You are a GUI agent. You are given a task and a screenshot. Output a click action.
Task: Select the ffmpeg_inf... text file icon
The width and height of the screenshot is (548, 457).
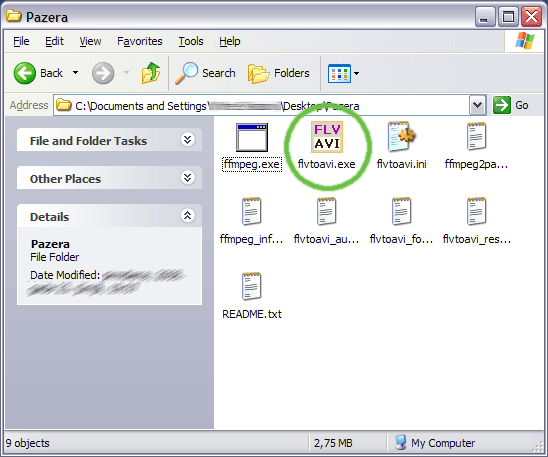point(251,211)
